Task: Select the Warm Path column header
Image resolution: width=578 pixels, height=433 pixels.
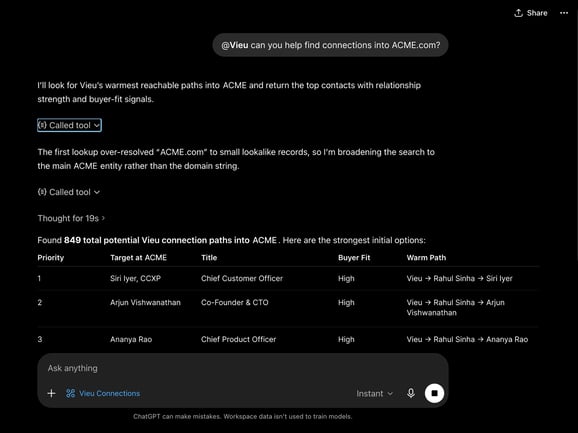Action: click(426, 258)
